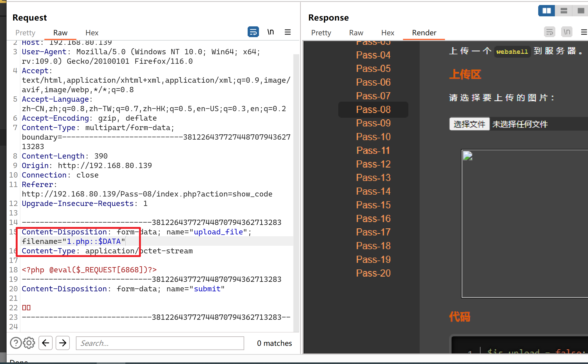Open Pass-07 link in sidebar

tap(373, 96)
